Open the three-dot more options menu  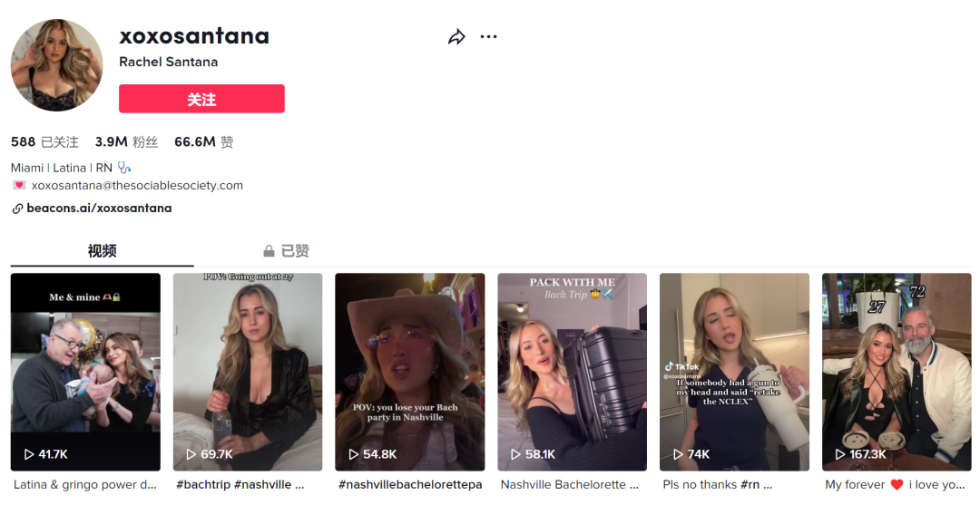[x=489, y=37]
